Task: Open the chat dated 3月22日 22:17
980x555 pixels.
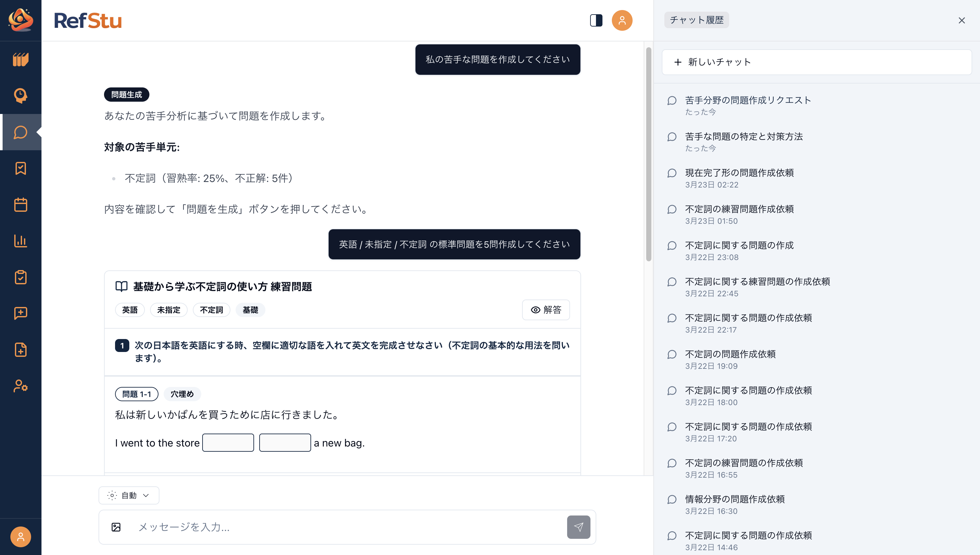Action: pos(816,323)
